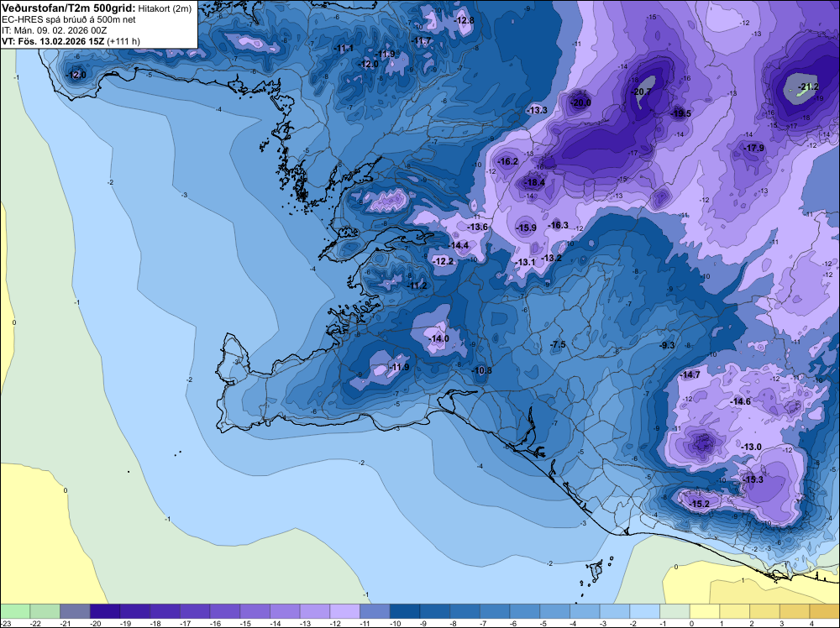Click the -13.1 temperature label
The height and width of the screenshot is (628, 840).
[526, 262]
